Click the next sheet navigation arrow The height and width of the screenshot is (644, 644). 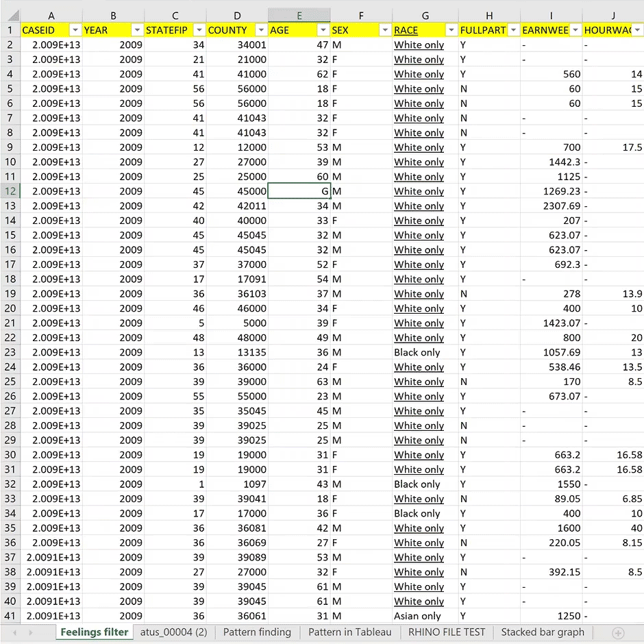pyautogui.click(x=30, y=633)
